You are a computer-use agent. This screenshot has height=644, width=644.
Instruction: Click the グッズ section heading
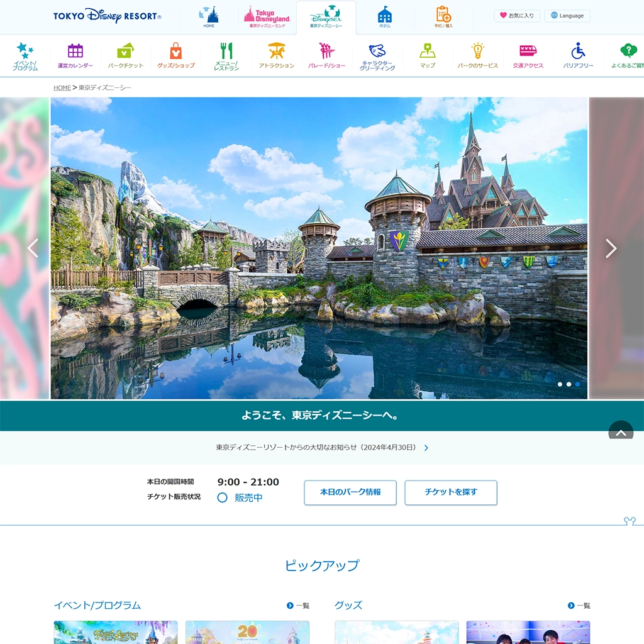pos(348,606)
